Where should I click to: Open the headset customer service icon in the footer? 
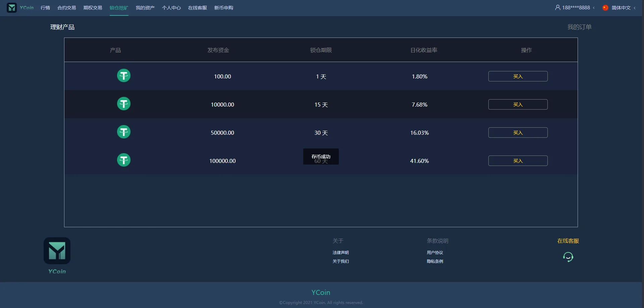568,257
